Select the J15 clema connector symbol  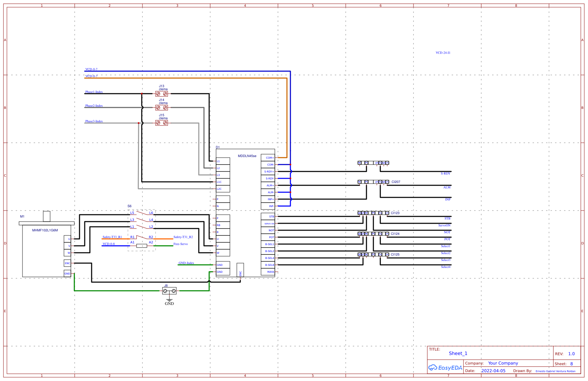click(x=162, y=123)
